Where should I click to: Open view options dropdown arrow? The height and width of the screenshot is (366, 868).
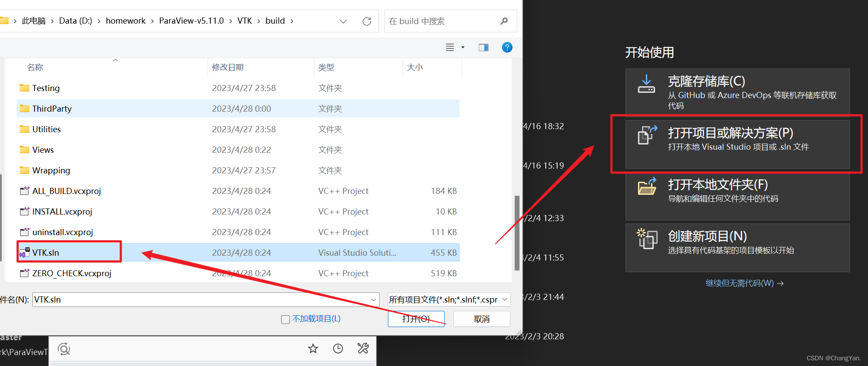463,47
